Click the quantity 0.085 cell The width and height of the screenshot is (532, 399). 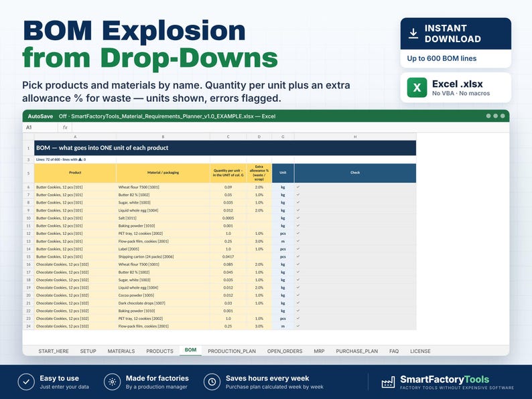[228, 264]
